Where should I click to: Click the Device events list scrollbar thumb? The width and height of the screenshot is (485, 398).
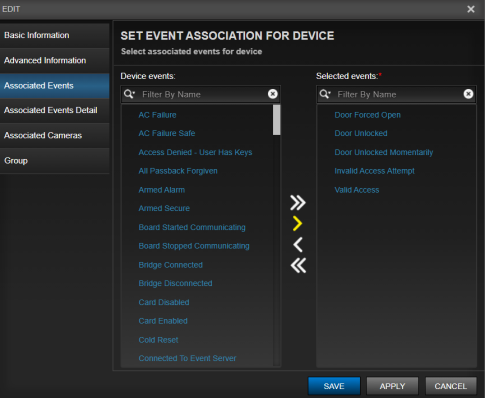[276, 120]
